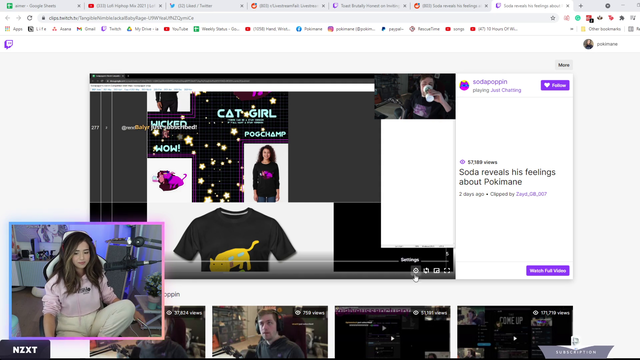This screenshot has height=360, width=640.
Task: Click the green Grammarly extension icon
Action: pos(578,18)
